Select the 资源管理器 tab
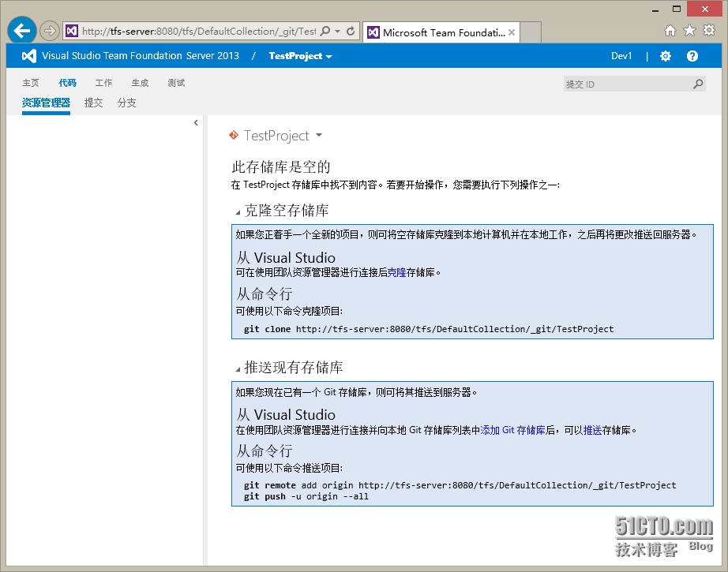 [46, 103]
